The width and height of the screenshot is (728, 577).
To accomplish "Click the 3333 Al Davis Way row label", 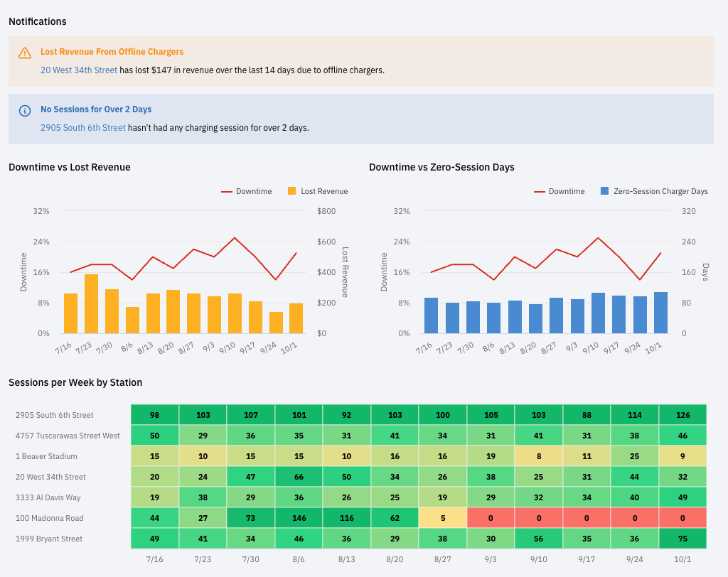I will coord(48,497).
